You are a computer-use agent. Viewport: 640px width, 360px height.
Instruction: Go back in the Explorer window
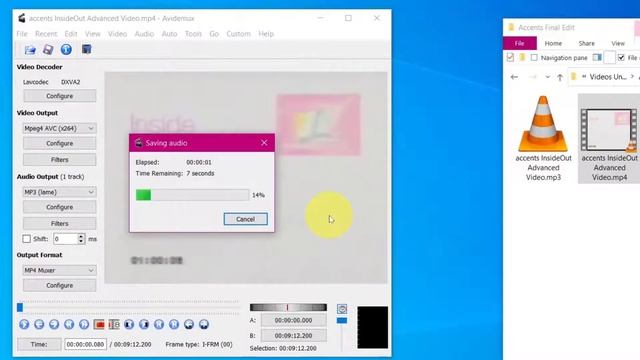[x=514, y=77]
